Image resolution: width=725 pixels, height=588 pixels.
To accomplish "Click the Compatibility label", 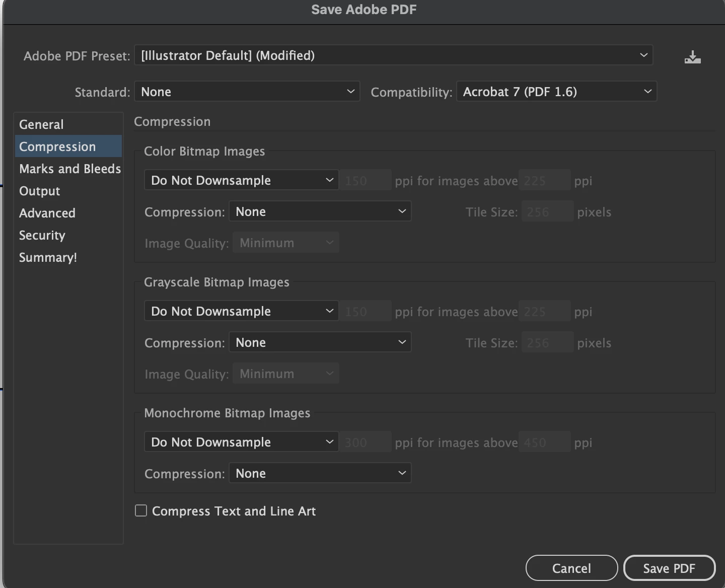I will pos(411,92).
